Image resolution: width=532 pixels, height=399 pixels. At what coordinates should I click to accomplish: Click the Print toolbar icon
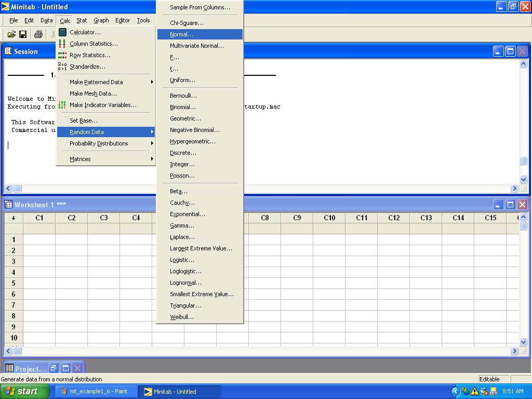click(x=38, y=34)
